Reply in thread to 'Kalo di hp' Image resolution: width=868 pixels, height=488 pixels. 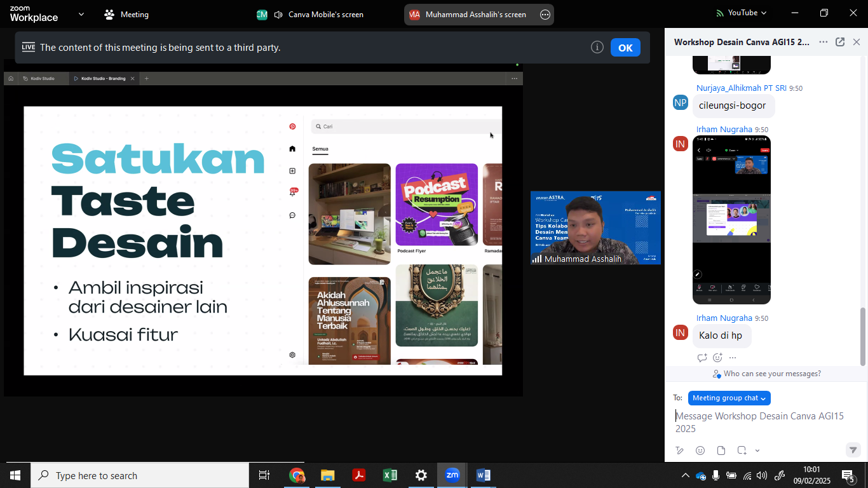tap(702, 358)
